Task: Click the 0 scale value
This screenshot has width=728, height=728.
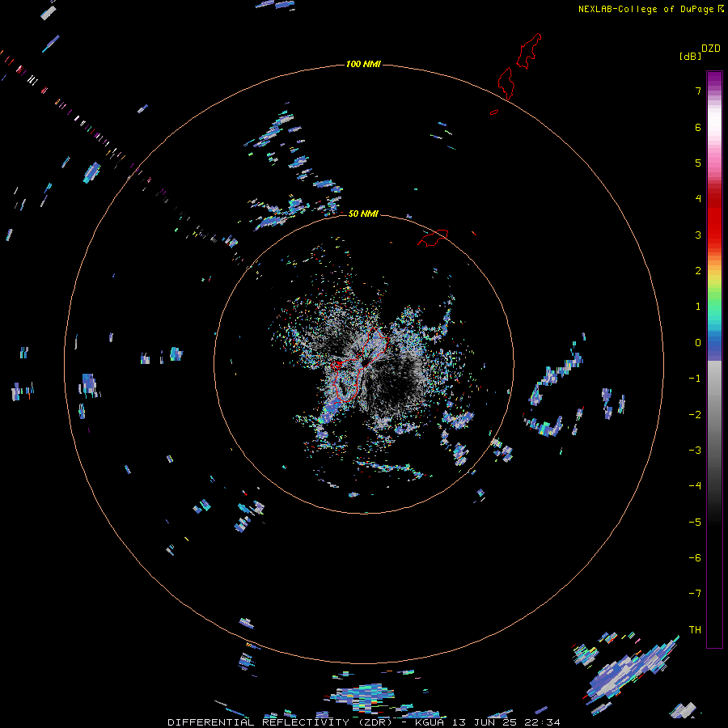Action: pos(698,343)
